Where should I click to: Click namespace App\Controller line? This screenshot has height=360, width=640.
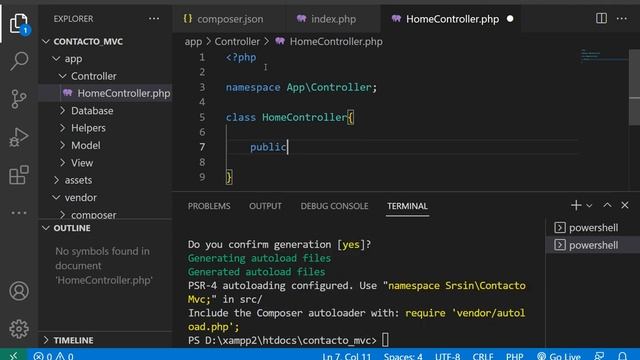(x=301, y=87)
